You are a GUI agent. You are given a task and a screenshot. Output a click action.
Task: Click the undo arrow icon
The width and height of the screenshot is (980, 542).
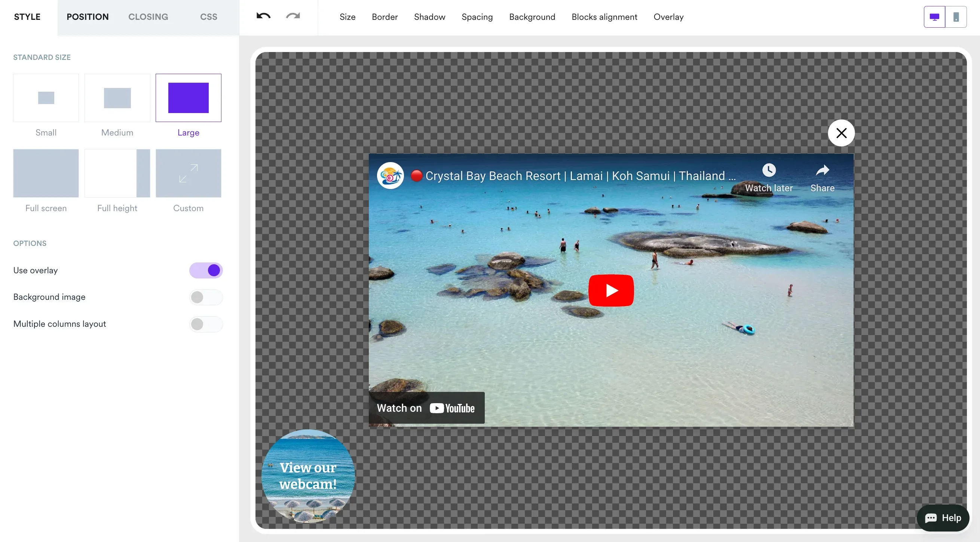[263, 16]
